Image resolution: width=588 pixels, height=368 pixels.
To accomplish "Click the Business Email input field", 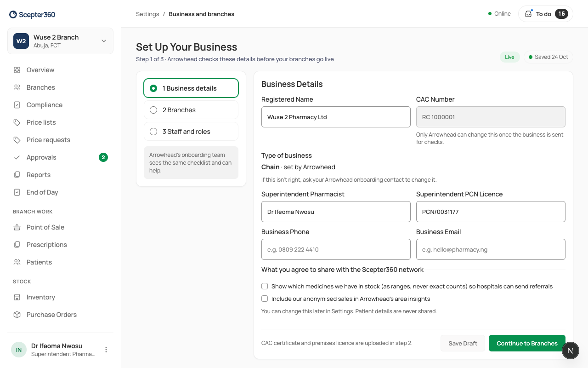I will tap(491, 249).
